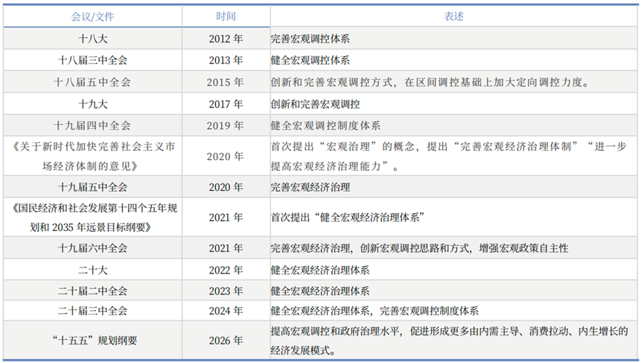Screen dimensions: 644x363
Task: Click the 会议/文件 column header
Action: tap(93, 16)
